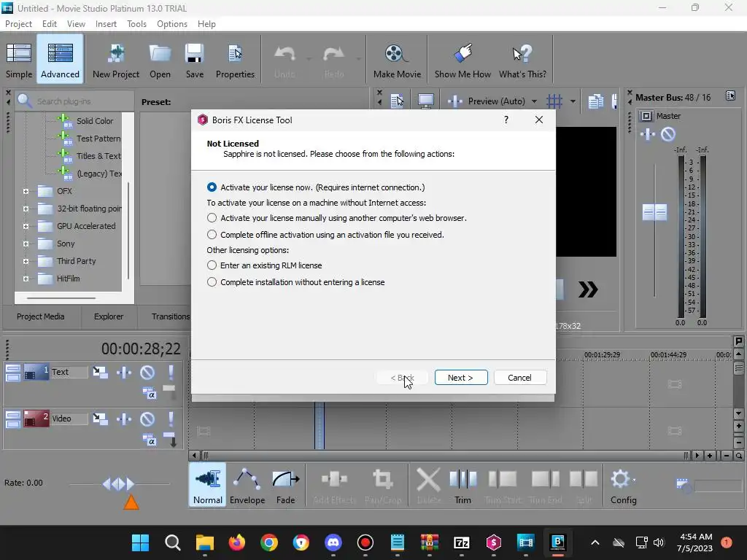Open track motion on Video track
747x560 pixels.
click(100, 419)
